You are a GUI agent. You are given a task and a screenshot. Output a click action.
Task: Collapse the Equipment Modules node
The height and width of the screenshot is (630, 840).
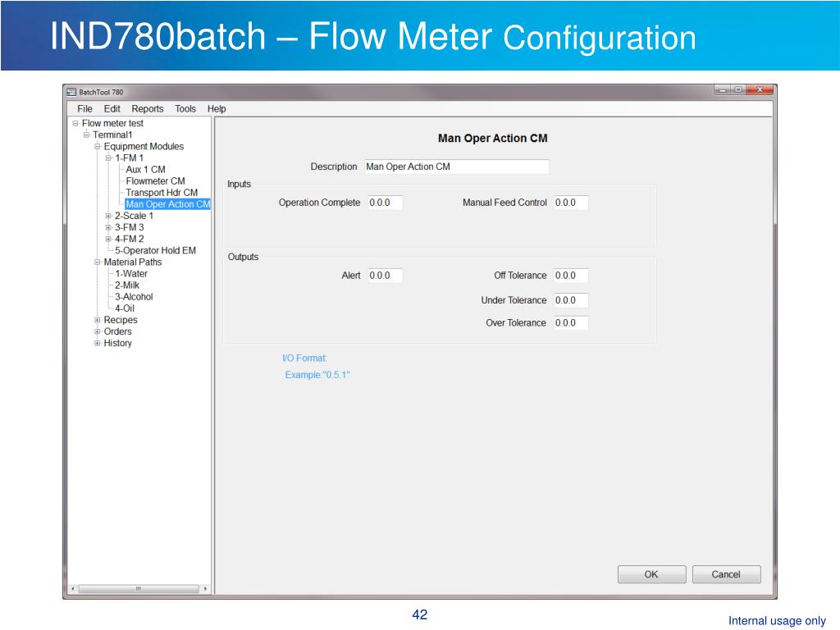click(x=98, y=146)
